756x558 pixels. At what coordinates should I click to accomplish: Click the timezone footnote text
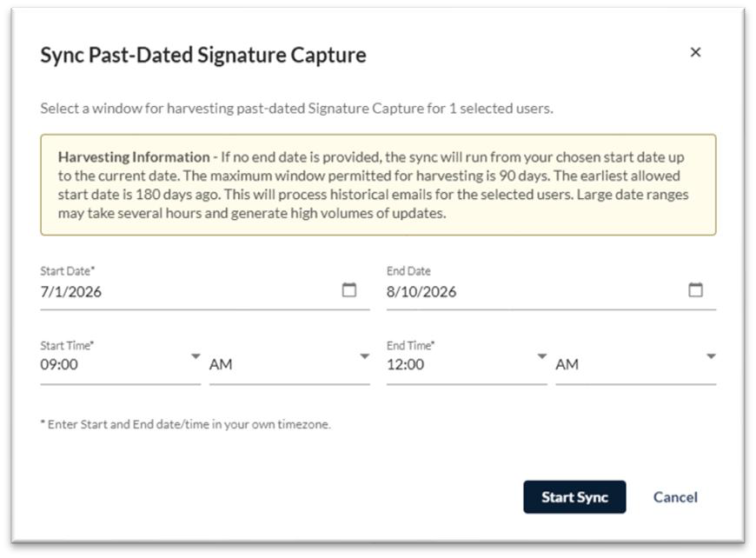(186, 424)
